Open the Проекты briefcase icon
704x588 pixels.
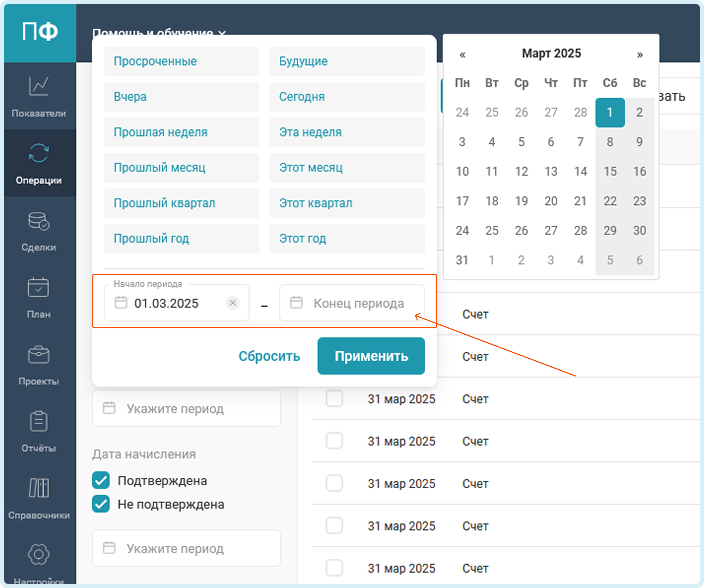click(39, 354)
